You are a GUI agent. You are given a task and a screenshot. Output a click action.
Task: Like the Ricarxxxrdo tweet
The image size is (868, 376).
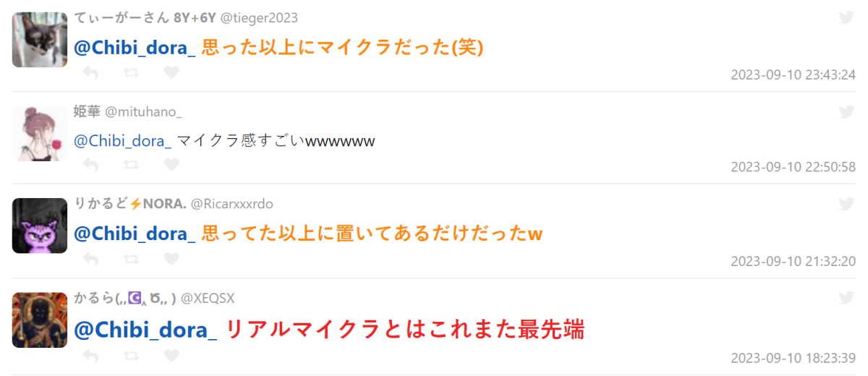coord(171,259)
